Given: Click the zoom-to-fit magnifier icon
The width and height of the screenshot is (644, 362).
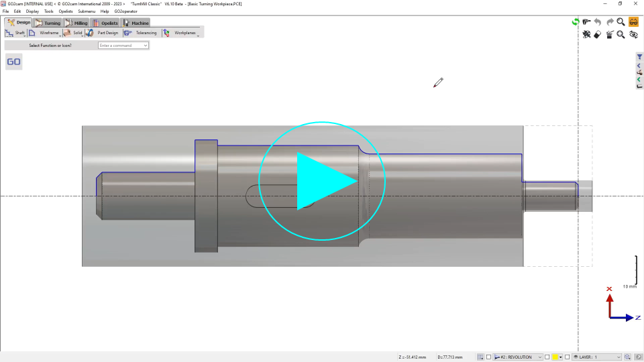Looking at the screenshot, I should [x=621, y=34].
